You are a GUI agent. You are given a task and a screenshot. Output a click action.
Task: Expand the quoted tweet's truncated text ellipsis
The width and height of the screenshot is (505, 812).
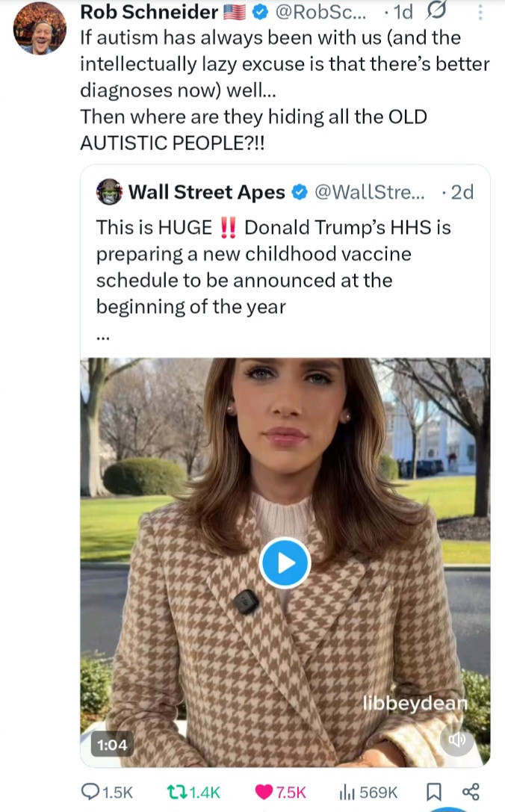[x=103, y=335]
